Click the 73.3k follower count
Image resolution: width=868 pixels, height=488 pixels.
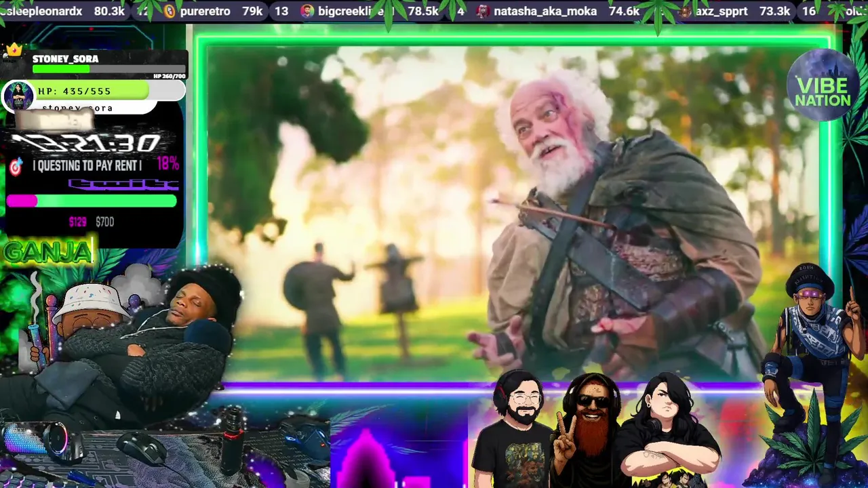coord(775,12)
